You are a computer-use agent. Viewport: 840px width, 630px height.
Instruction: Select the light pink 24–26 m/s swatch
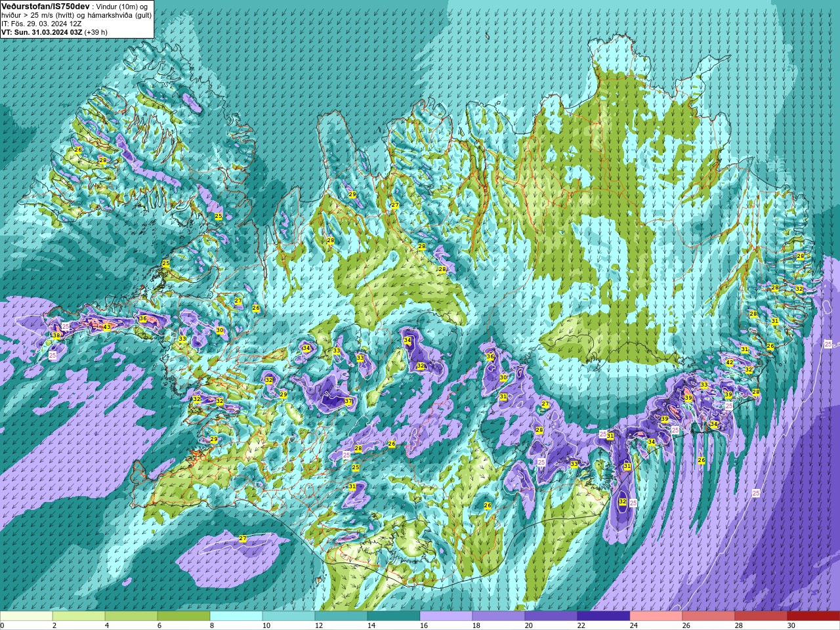point(656,616)
